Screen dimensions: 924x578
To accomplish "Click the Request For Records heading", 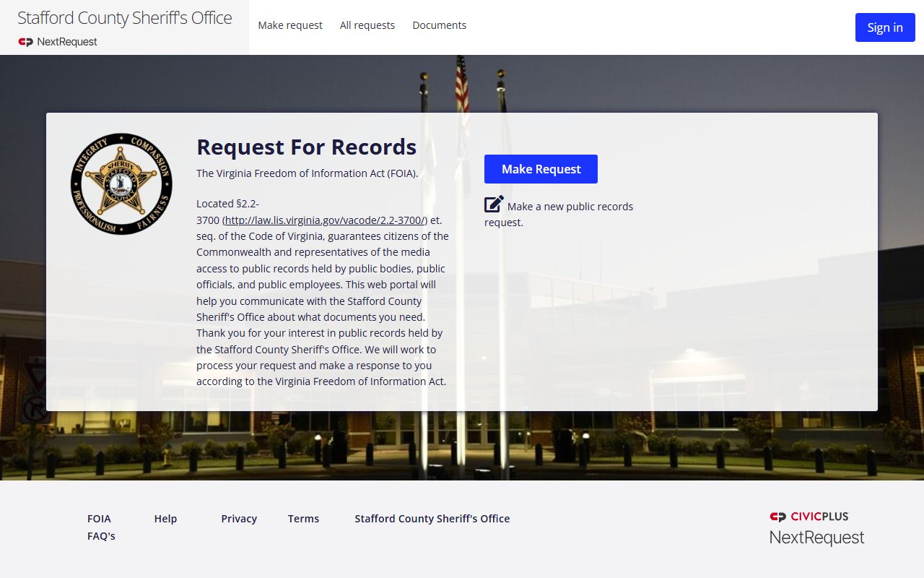I will click(306, 147).
